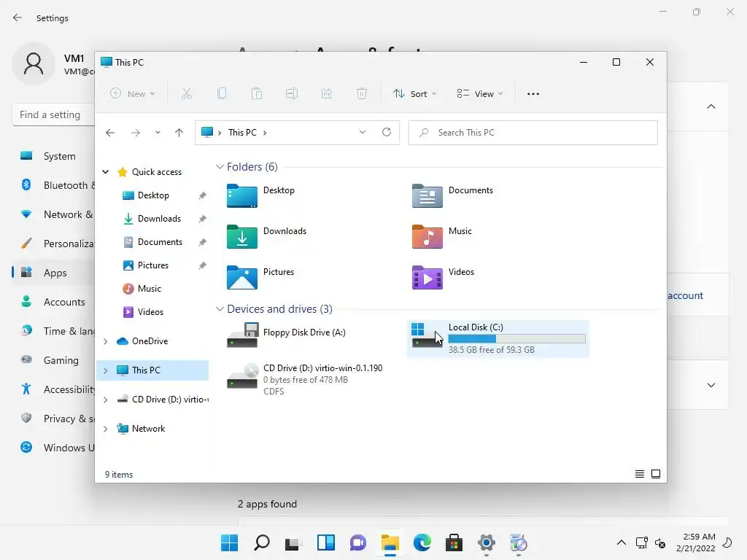The width and height of the screenshot is (747, 560).
Task: Open Apps category in Settings
Action: [x=53, y=273]
